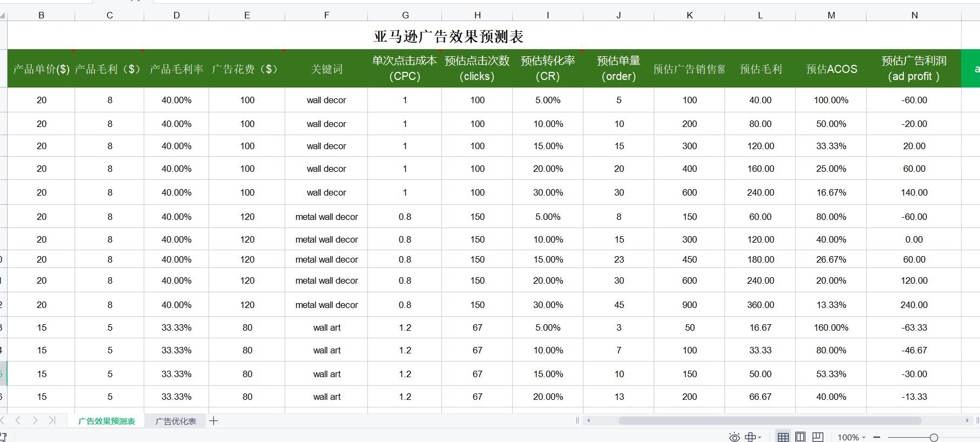The height and width of the screenshot is (442, 980).
Task: Click the 预估转化率 (CR) header cell
Action: (548, 69)
